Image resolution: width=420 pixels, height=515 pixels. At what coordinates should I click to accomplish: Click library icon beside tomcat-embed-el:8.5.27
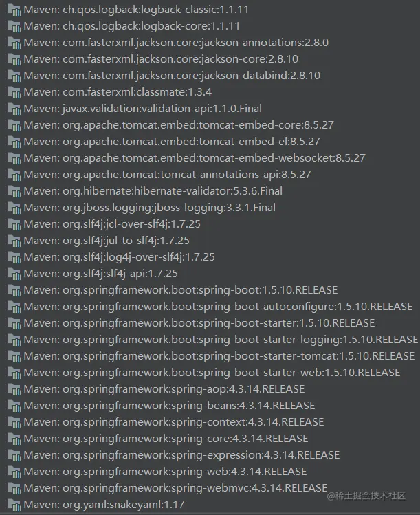point(14,142)
